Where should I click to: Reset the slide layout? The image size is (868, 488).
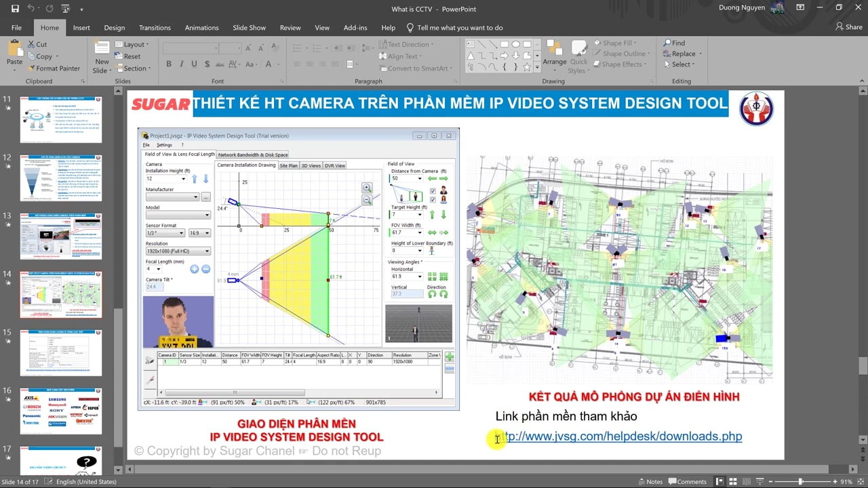coord(127,56)
